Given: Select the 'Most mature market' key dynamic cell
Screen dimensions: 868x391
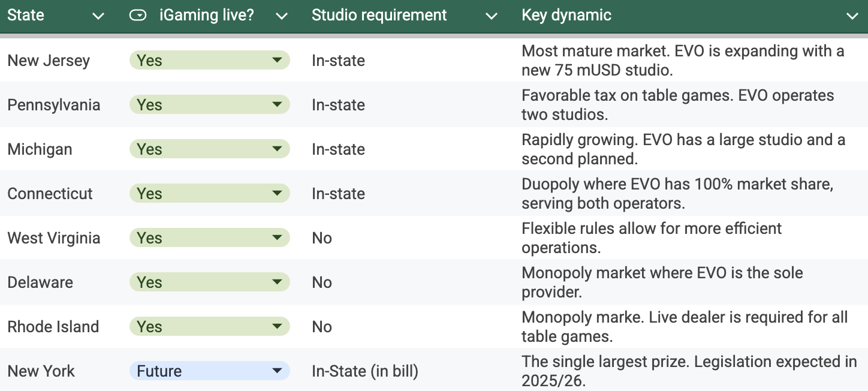Looking at the screenshot, I should point(691,61).
